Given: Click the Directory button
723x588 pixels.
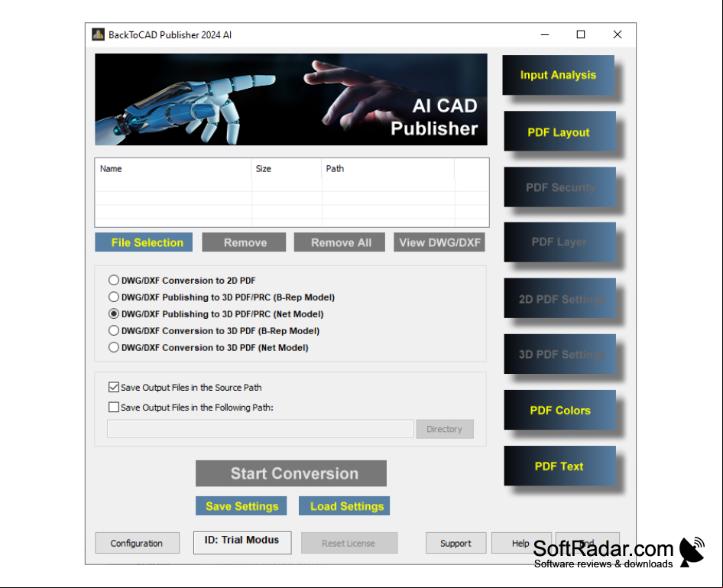Looking at the screenshot, I should (445, 429).
